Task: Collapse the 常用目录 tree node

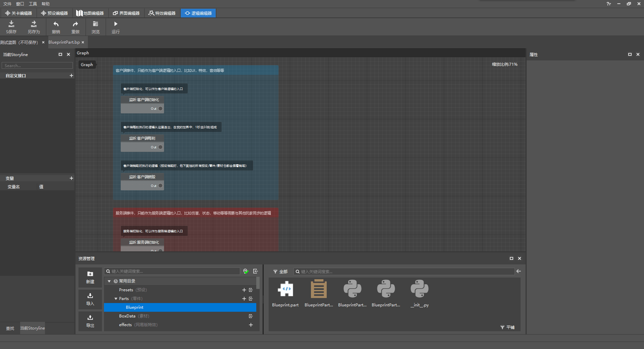Action: pyautogui.click(x=109, y=281)
